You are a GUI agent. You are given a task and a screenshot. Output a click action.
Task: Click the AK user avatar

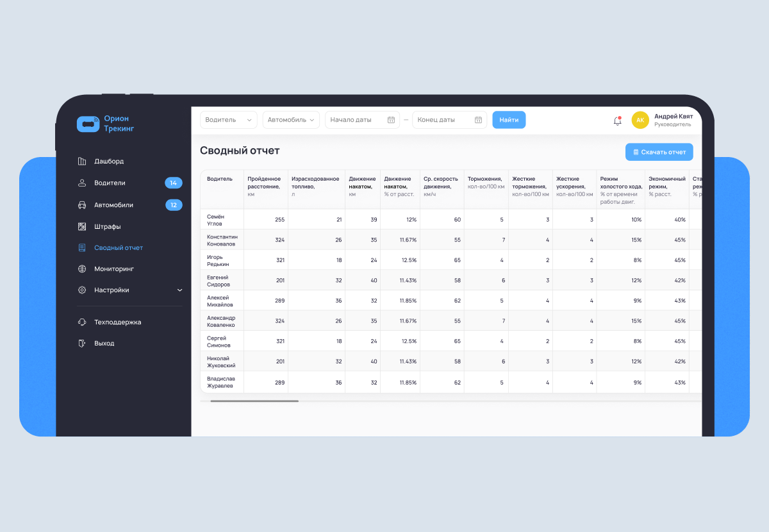640,120
